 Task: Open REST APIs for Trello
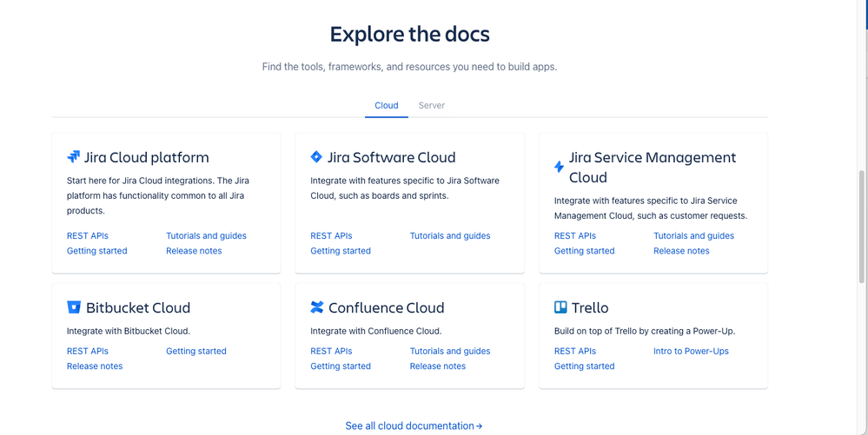pyautogui.click(x=575, y=351)
